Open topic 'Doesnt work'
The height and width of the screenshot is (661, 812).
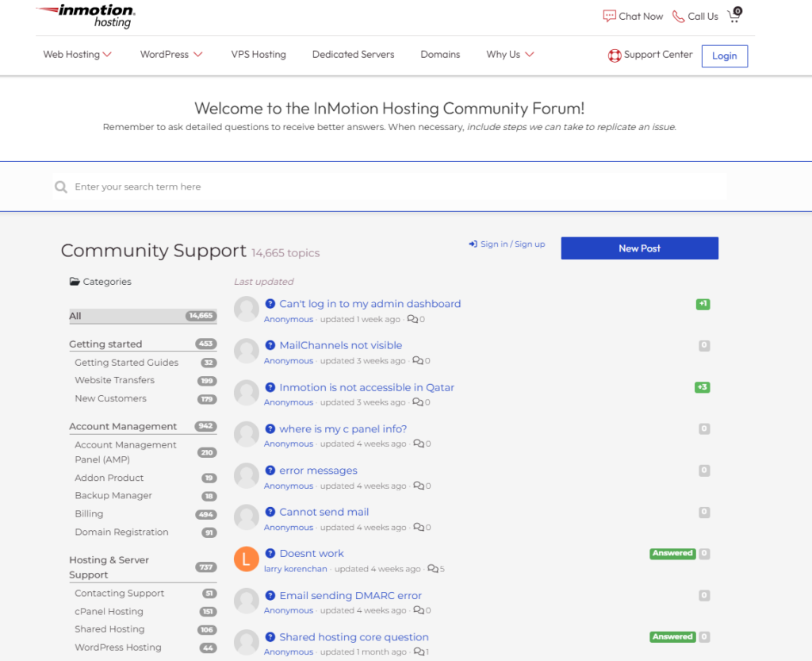(312, 554)
